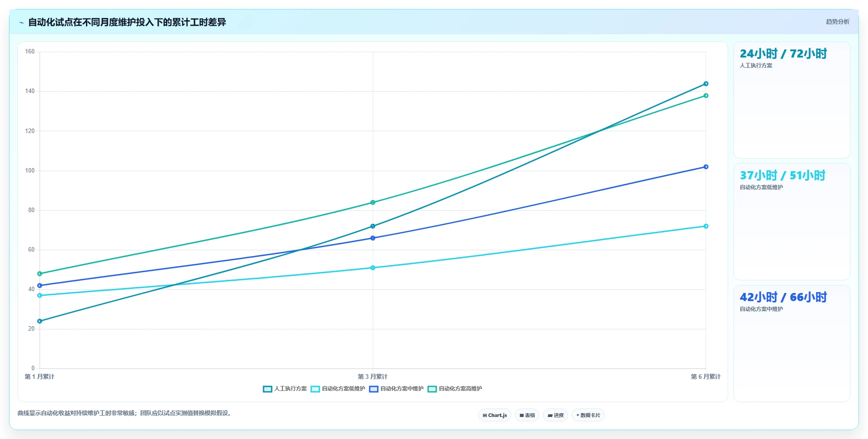Click the 第 6 月累计 axis label
Viewport: 868px width, 439px height.
pos(706,377)
